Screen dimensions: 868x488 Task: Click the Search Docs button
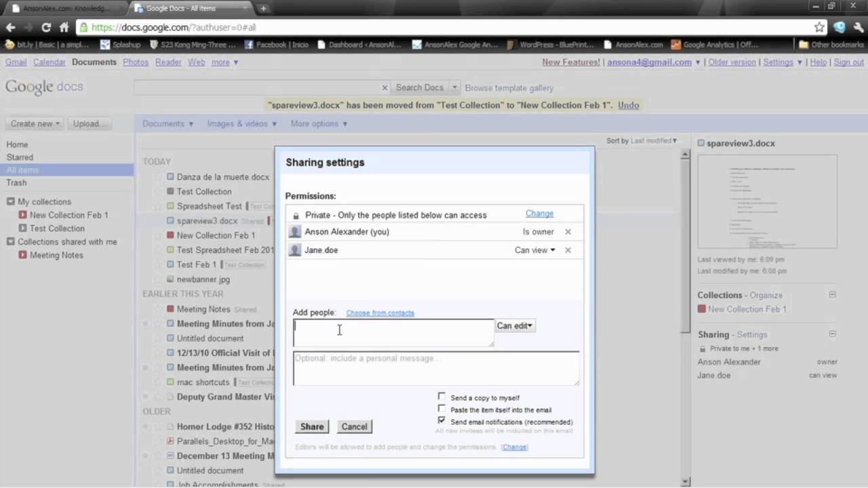point(419,87)
